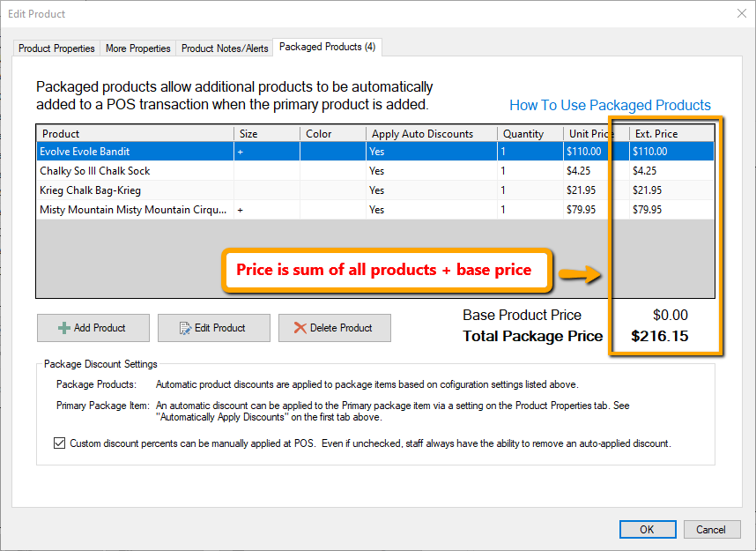Image resolution: width=756 pixels, height=551 pixels.
Task: Click the pencil icon on Edit Product
Action: coord(185,328)
